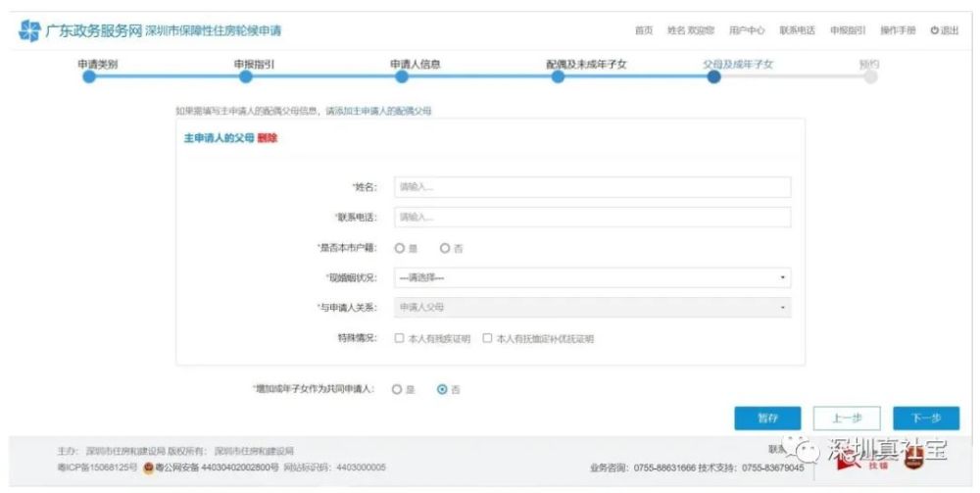Open 用户中心 in top navigation
Image resolution: width=980 pixels, height=493 pixels.
coord(747,30)
